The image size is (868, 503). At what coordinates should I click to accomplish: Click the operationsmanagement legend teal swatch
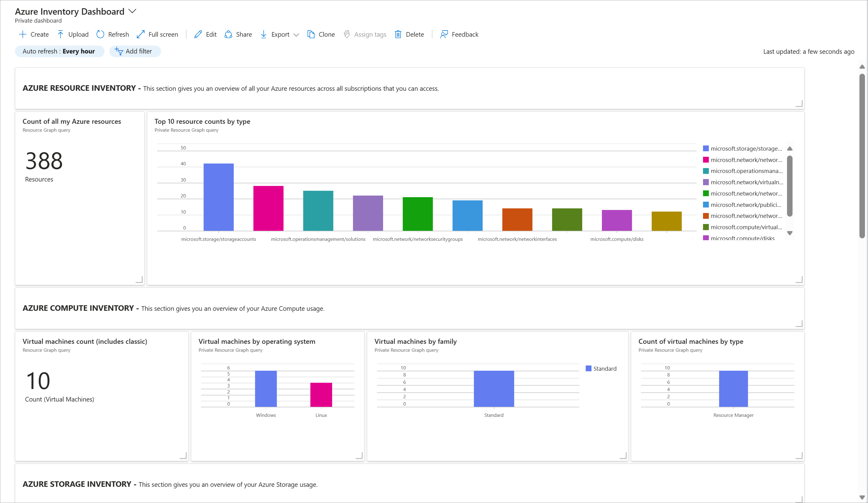[x=706, y=171]
